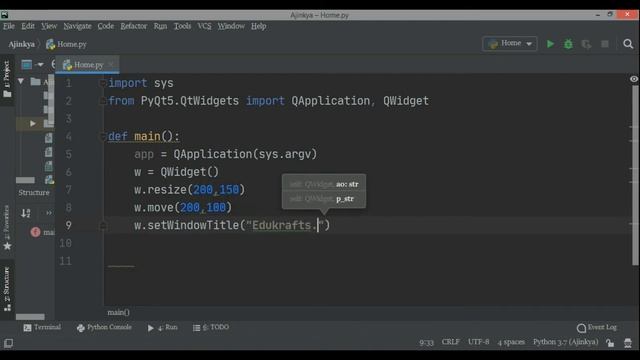
Task: Open the Window menu
Action: click(x=231, y=26)
